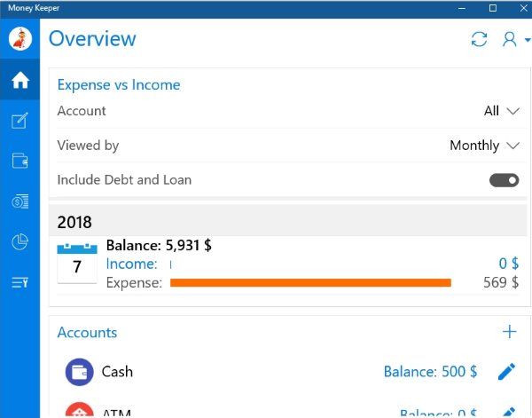Click the 2018 year header

tap(288, 221)
